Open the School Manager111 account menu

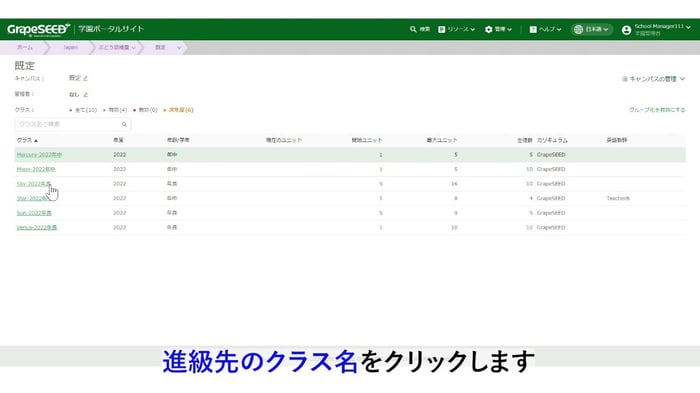(656, 29)
